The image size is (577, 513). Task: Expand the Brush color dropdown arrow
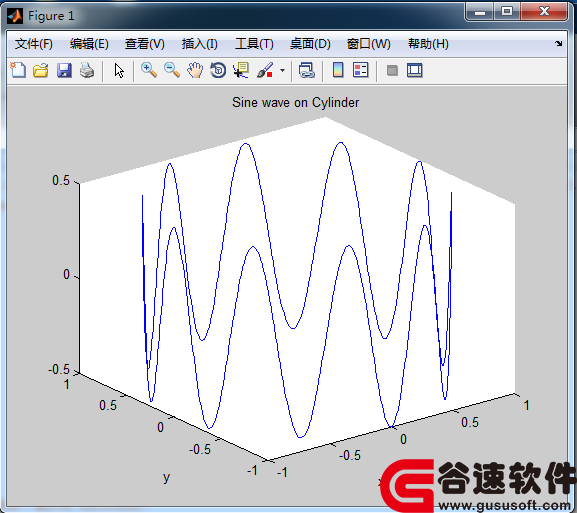click(282, 70)
